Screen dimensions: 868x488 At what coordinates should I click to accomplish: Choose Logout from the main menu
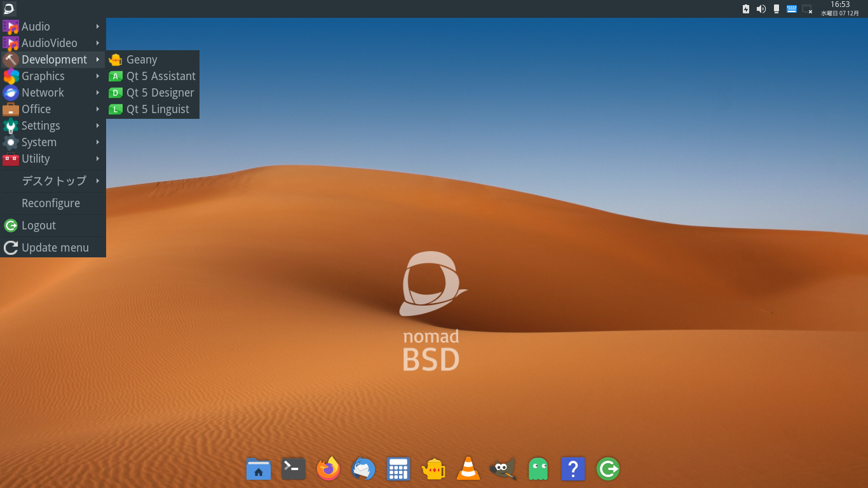point(53,225)
